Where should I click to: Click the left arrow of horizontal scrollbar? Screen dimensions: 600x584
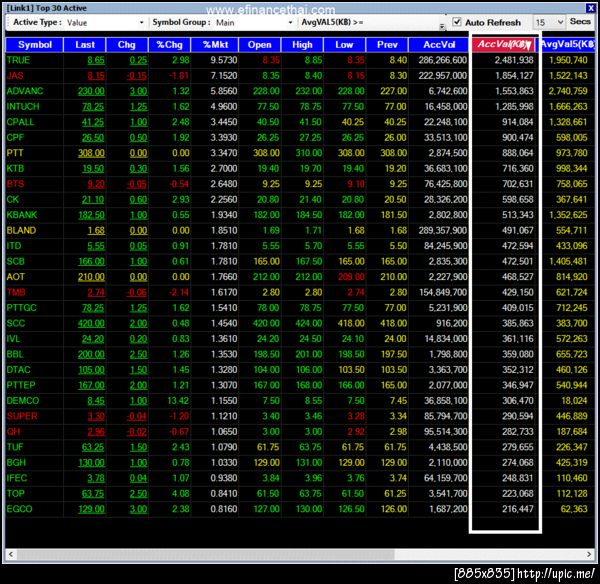point(11,554)
